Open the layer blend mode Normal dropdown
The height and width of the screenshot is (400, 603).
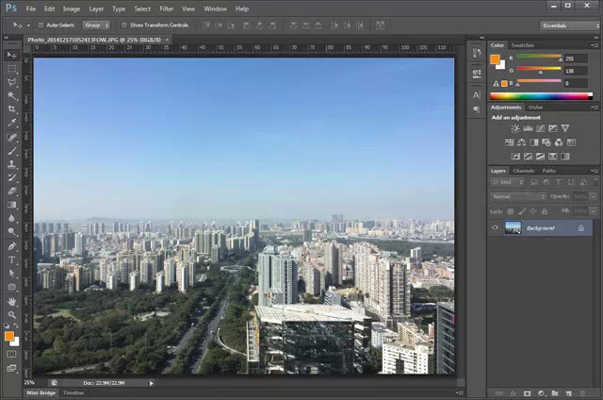pos(518,197)
